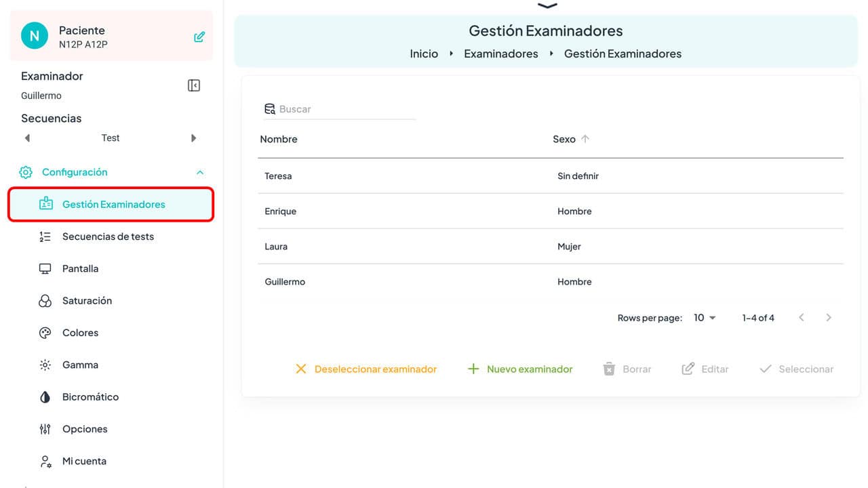The width and height of the screenshot is (868, 488).
Task: Click the Saturación circles icon
Action: tap(45, 301)
